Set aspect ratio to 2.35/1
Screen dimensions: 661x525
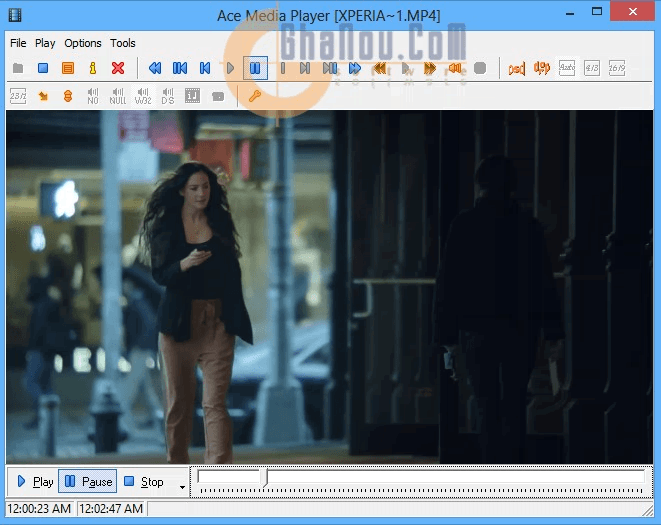[18, 96]
